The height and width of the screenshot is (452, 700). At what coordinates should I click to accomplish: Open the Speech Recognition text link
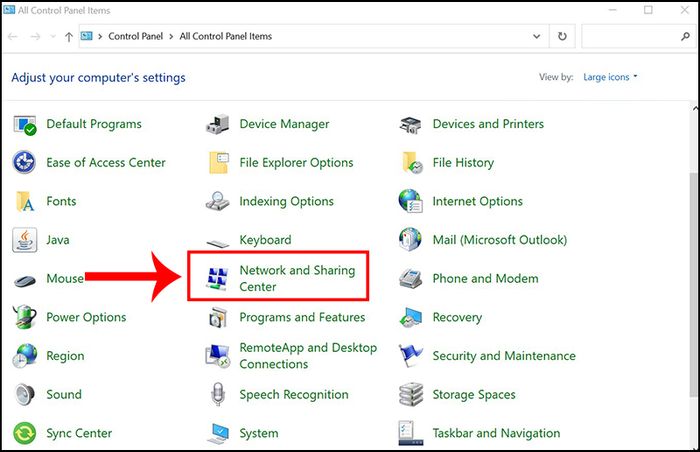pos(294,394)
